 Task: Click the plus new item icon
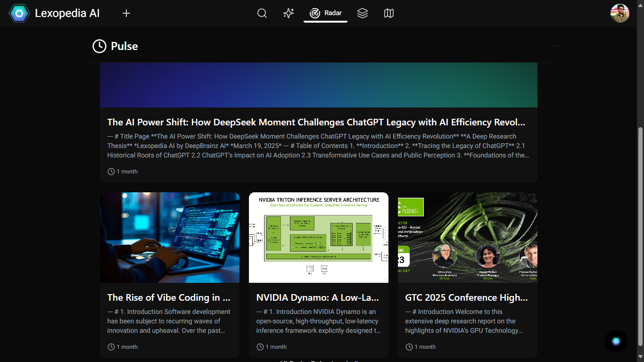(126, 13)
